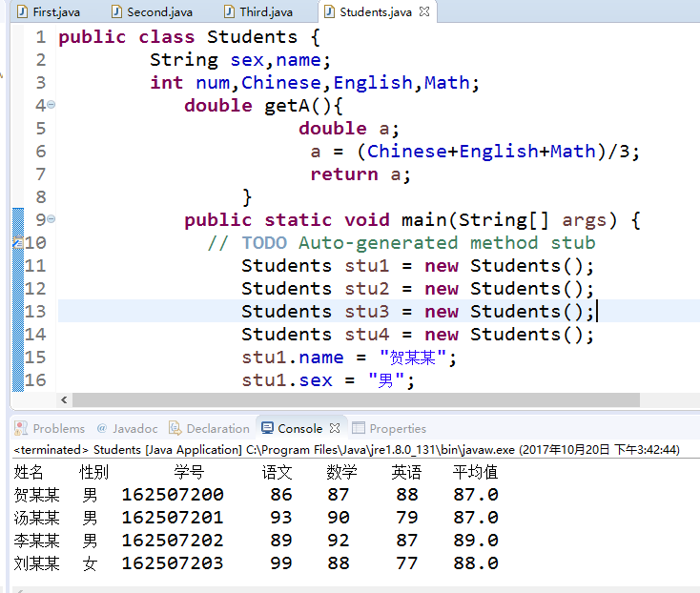Image resolution: width=700 pixels, height=593 pixels.
Task: Click the editor horizontal scrollbar thumb
Action: coord(356,399)
